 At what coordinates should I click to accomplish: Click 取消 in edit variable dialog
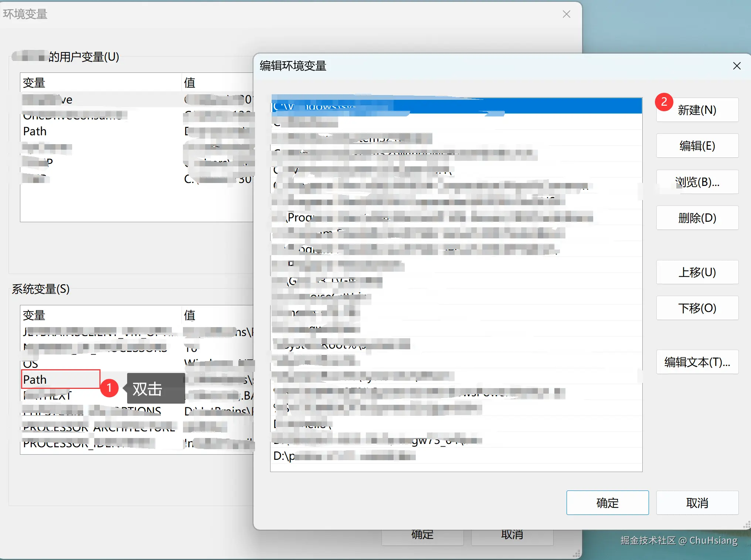697,503
